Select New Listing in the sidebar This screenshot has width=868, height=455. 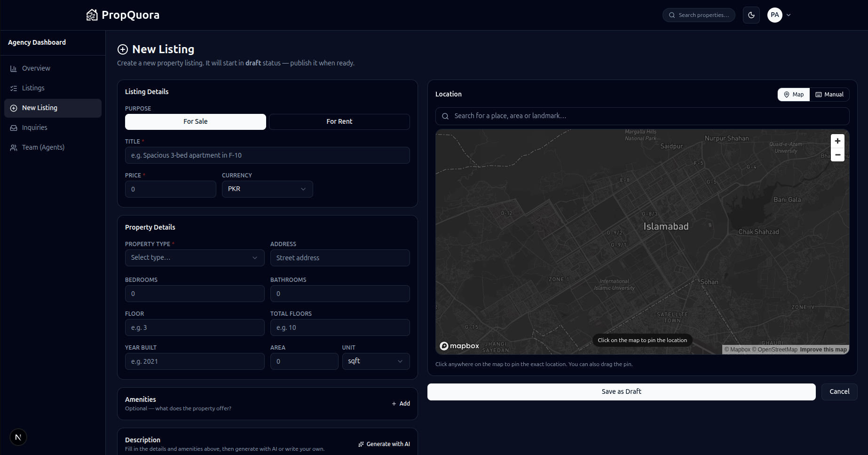(x=53, y=108)
